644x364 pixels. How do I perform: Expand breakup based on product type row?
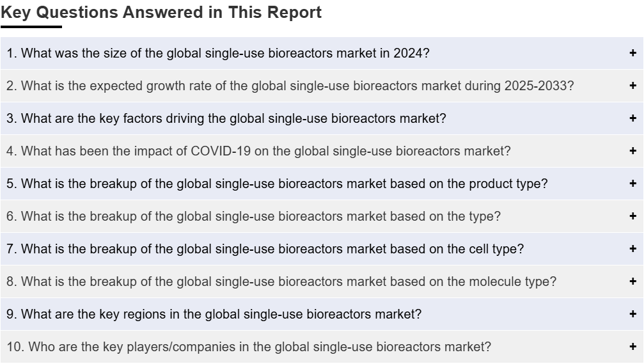322,183
